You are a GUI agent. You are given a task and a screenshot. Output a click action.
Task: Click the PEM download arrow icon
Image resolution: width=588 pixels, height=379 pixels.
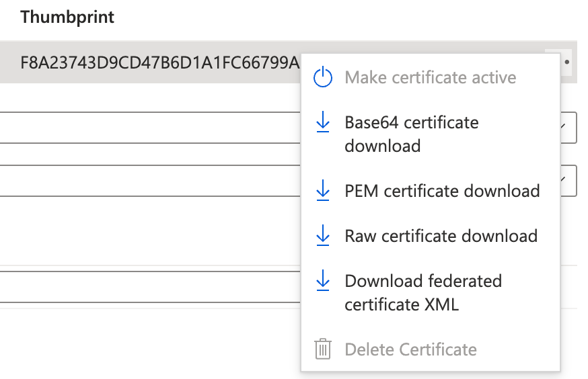[322, 190]
